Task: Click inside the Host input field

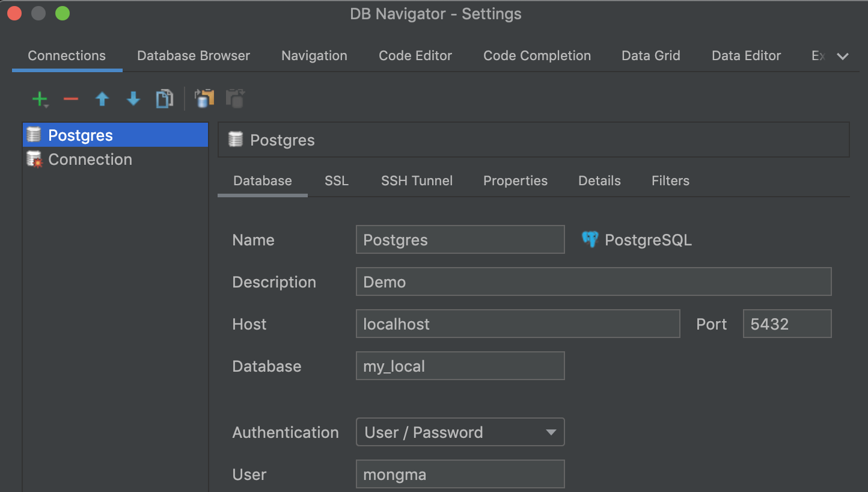Action: 518,324
